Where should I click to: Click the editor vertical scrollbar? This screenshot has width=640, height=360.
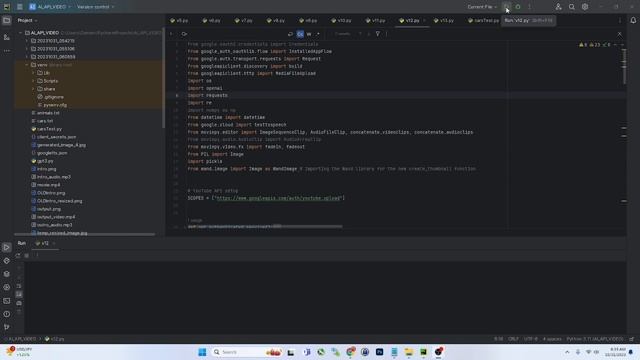(624, 66)
